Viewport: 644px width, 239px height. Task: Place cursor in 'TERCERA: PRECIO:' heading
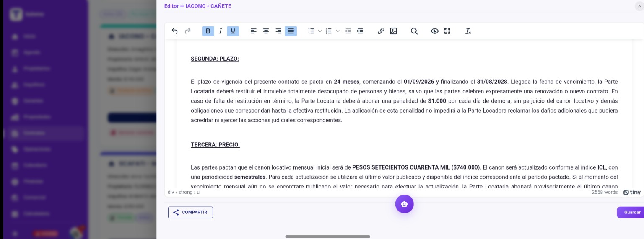[215, 145]
